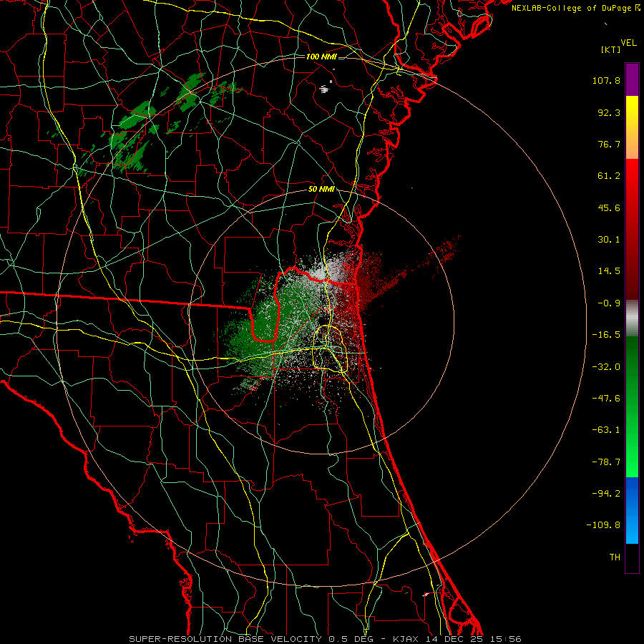Image resolution: width=644 pixels, height=644 pixels.
Task: Click the 76.7 velocity scale value
Action: coord(609,144)
